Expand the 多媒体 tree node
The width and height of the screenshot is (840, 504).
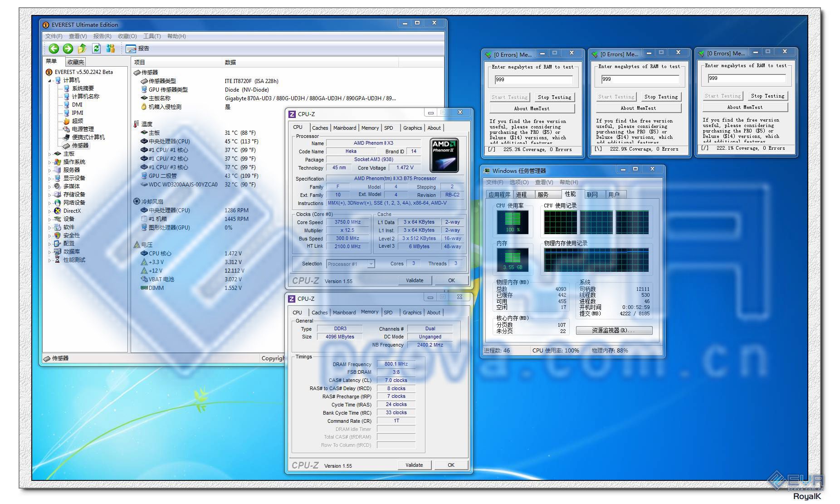point(49,187)
